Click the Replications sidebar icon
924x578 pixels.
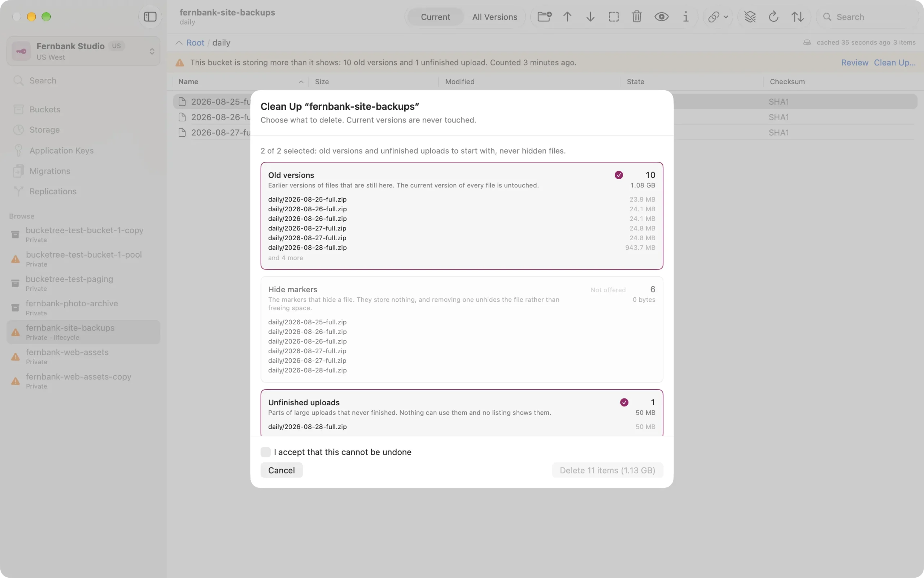click(x=18, y=191)
